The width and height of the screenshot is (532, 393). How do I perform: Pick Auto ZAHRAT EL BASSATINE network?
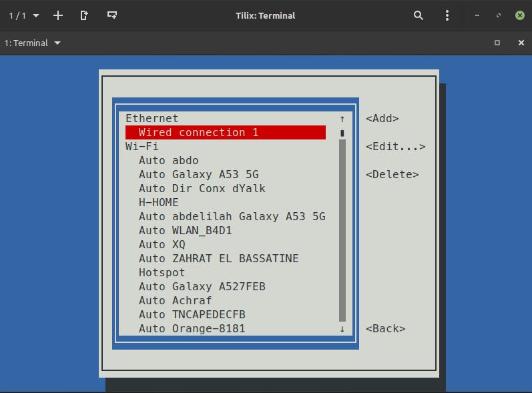pos(218,259)
